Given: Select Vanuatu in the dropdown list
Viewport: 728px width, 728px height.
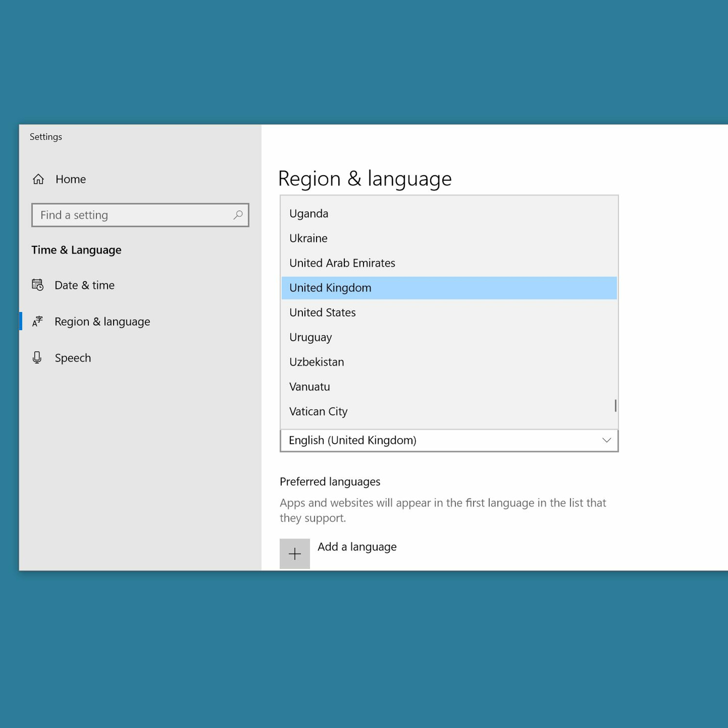Looking at the screenshot, I should [x=449, y=387].
